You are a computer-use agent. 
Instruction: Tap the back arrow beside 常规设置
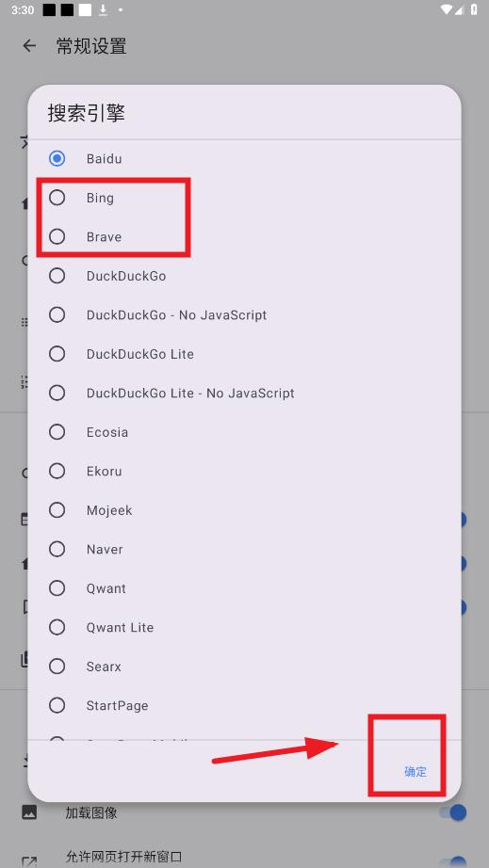pos(29,46)
